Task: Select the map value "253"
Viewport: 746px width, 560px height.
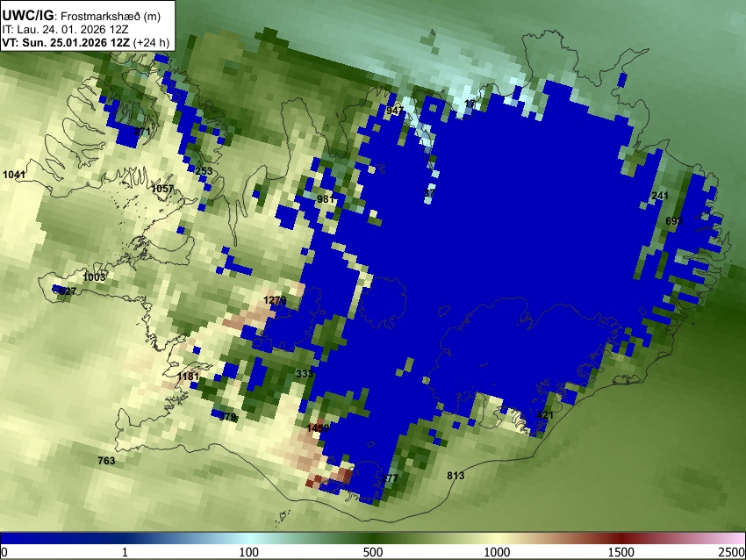Action: point(204,171)
